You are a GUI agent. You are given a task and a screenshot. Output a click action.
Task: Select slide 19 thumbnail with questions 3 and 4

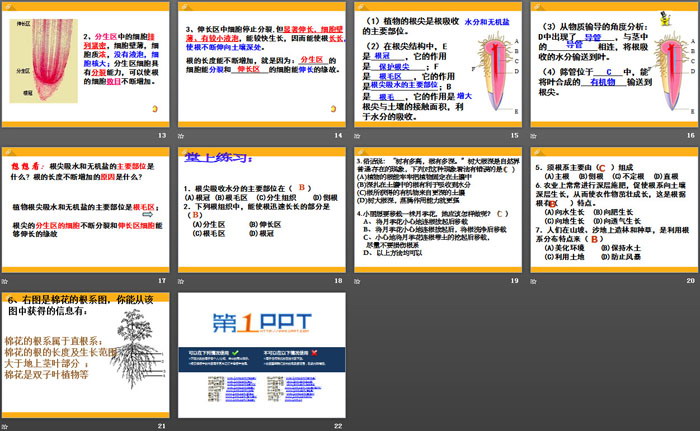pyautogui.click(x=438, y=210)
